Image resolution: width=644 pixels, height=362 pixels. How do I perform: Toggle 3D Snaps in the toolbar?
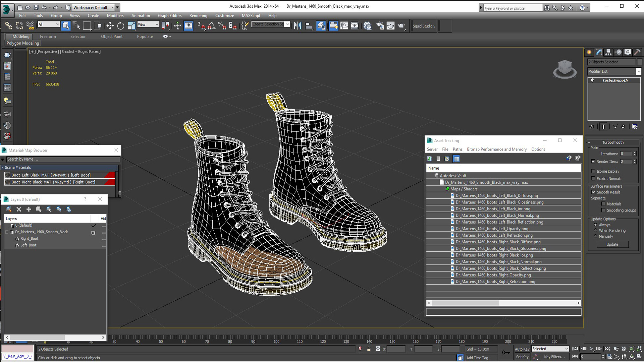tap(201, 26)
